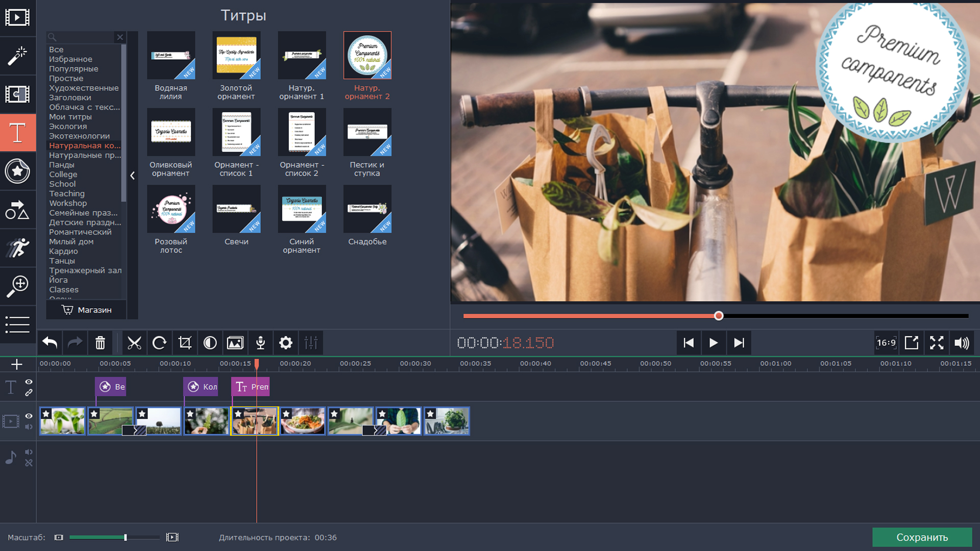Select the Экология category
980x551 pixels.
coord(68,127)
